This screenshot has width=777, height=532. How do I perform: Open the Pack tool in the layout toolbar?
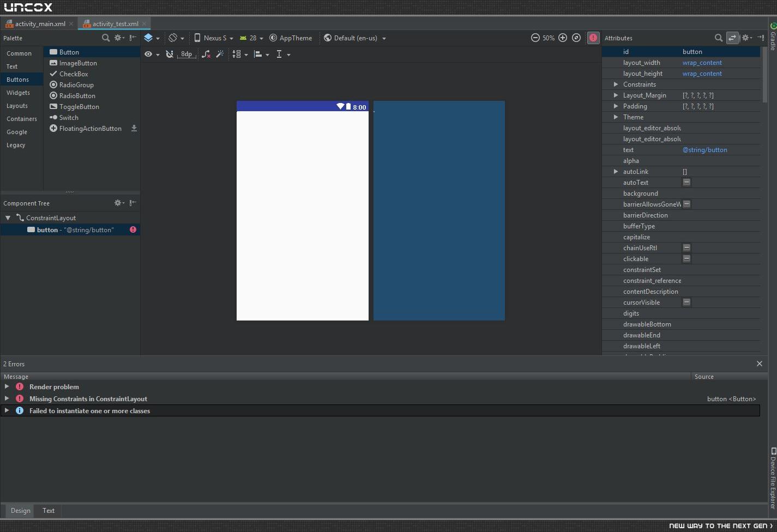(x=240, y=55)
